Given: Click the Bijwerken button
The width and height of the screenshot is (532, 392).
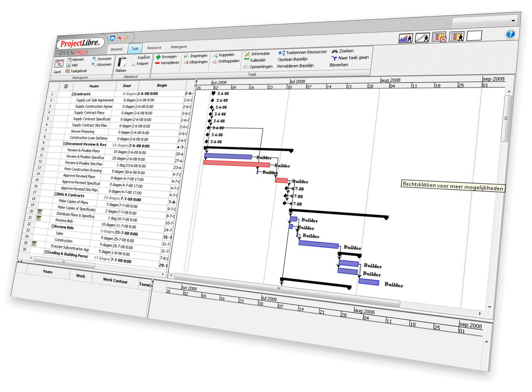Looking at the screenshot, I should pyautogui.click(x=338, y=65).
